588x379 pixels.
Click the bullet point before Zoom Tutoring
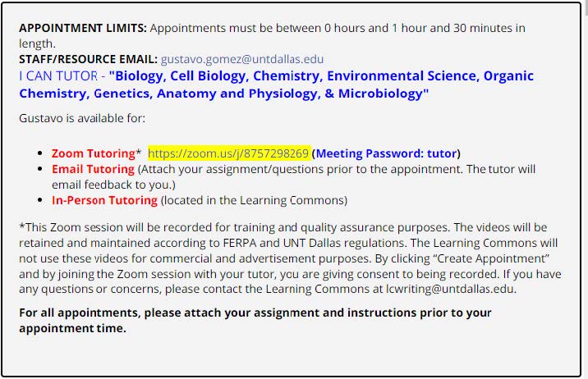(x=42, y=154)
